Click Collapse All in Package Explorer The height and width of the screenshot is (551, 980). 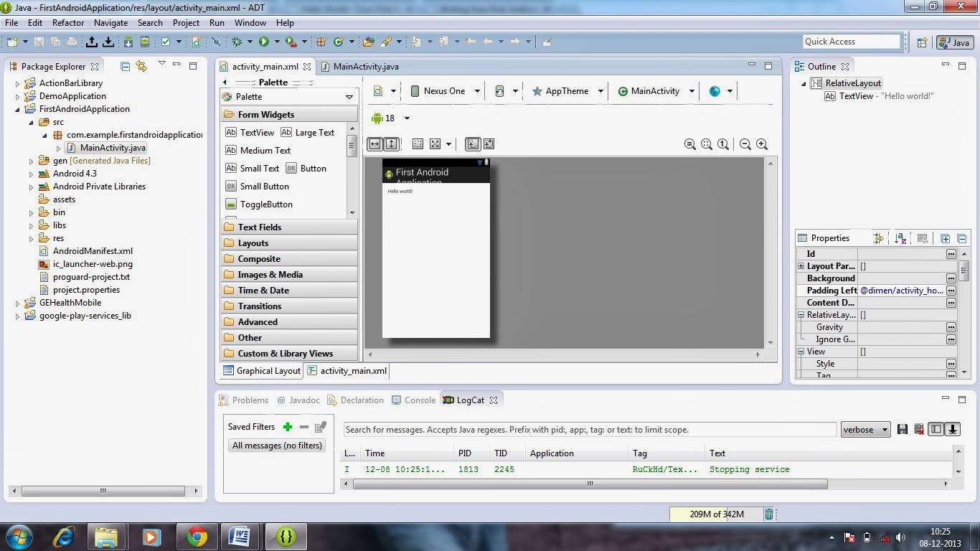point(126,66)
